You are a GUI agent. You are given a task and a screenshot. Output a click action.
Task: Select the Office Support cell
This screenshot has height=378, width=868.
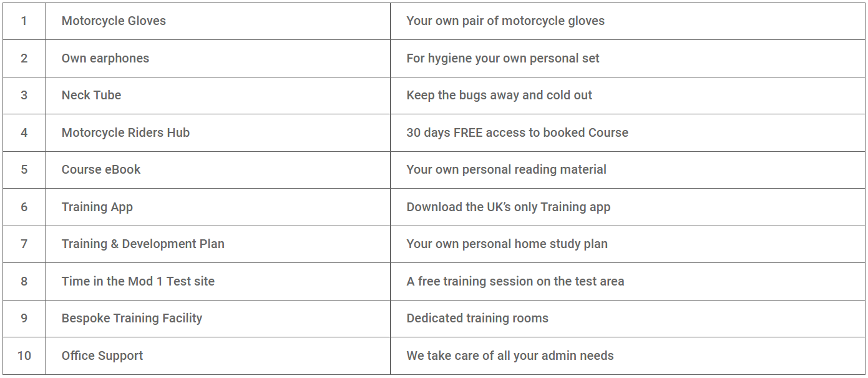(x=218, y=356)
